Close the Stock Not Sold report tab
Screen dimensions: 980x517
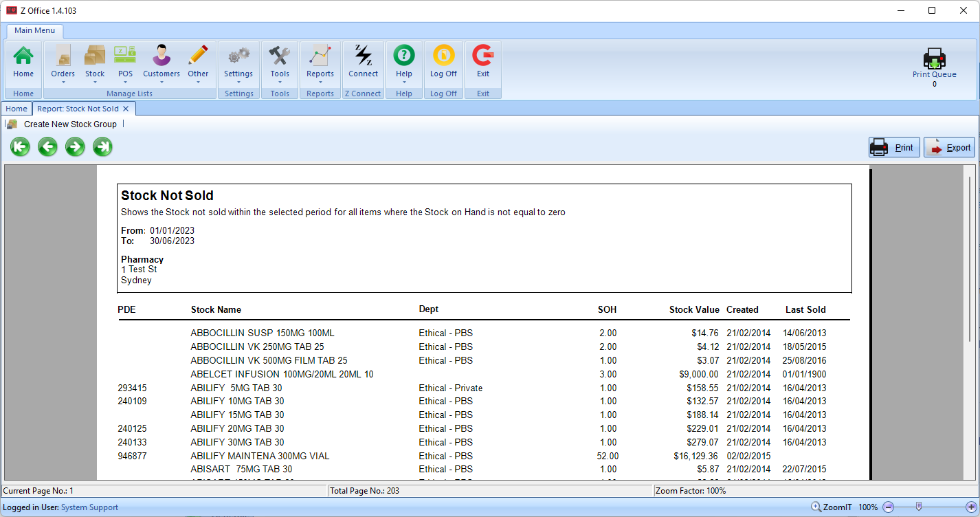click(x=126, y=109)
